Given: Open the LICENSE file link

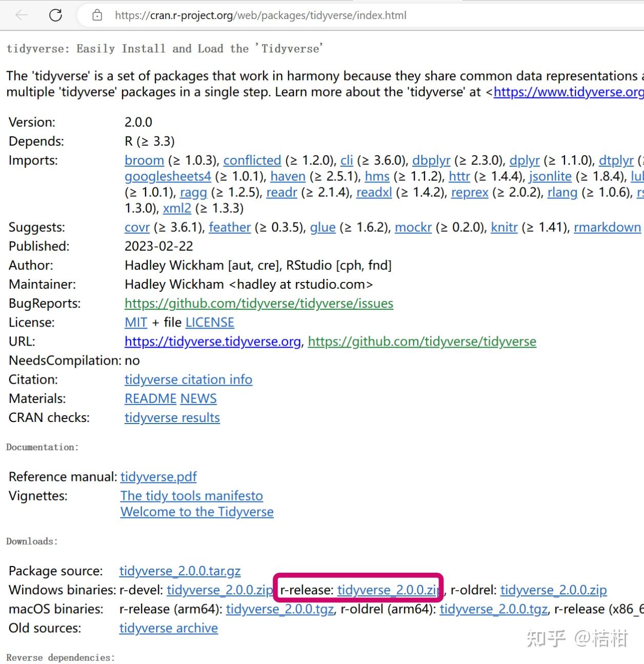Looking at the screenshot, I should tap(210, 323).
